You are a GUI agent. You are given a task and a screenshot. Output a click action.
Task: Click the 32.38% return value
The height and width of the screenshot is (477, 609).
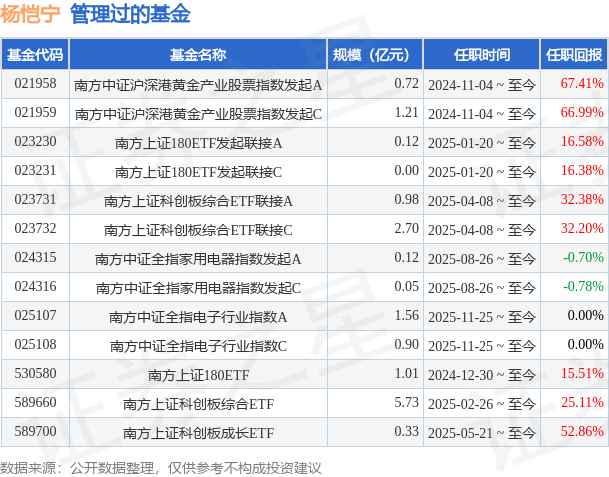click(x=582, y=200)
